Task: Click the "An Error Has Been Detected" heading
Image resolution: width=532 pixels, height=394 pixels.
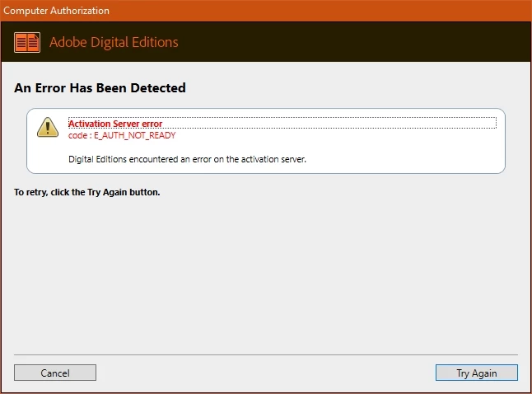Action: click(100, 88)
